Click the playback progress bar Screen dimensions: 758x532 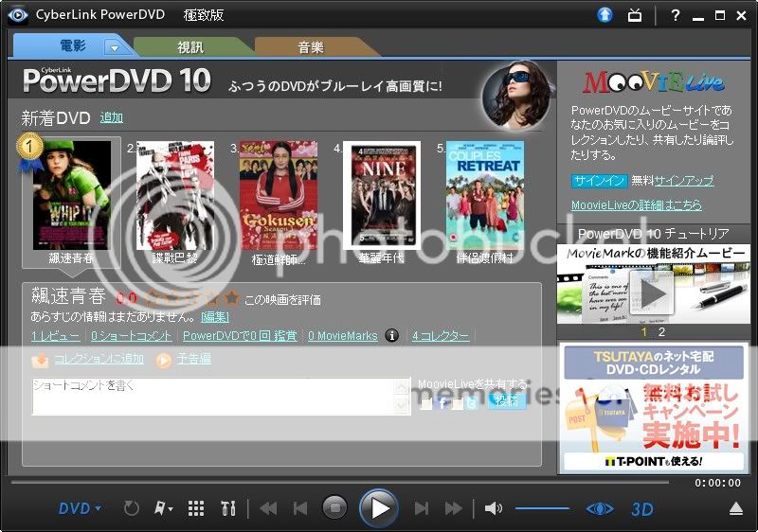click(340, 482)
